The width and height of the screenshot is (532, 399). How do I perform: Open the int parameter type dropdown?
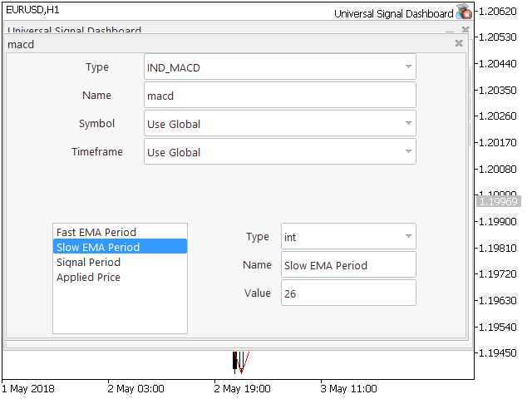tap(348, 236)
